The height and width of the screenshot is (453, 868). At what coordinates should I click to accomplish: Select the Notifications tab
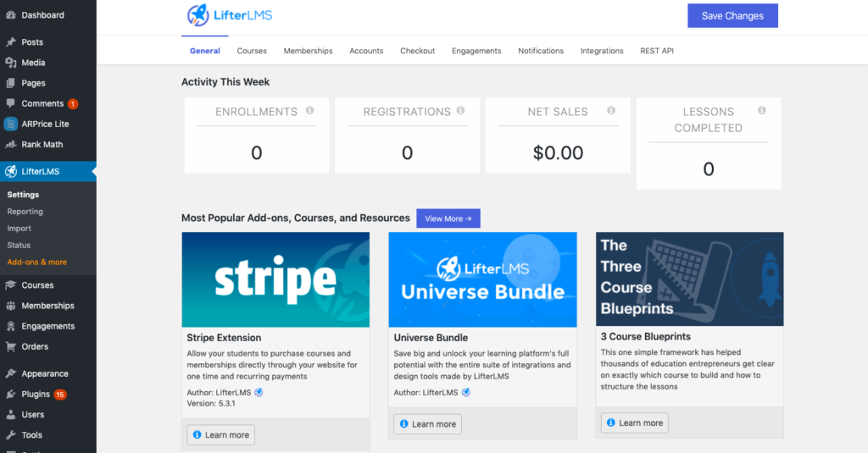point(541,51)
